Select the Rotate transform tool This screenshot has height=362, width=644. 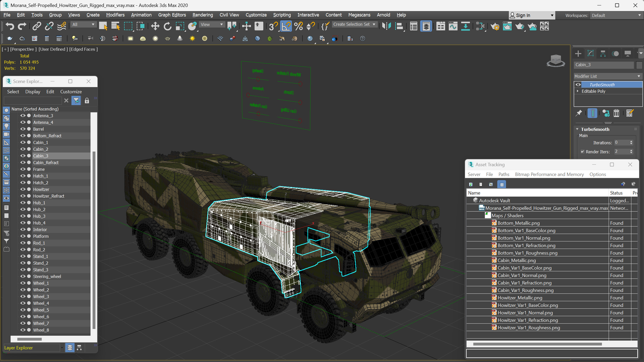click(167, 26)
